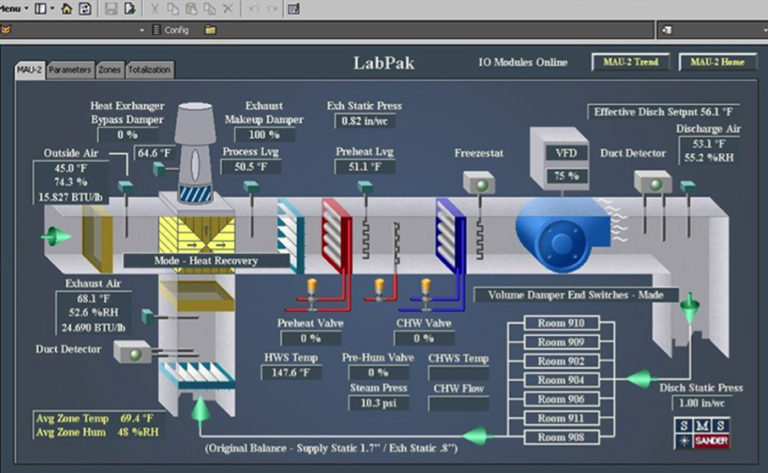
Task: Click the Sander SMS logo
Action: pyautogui.click(x=703, y=432)
